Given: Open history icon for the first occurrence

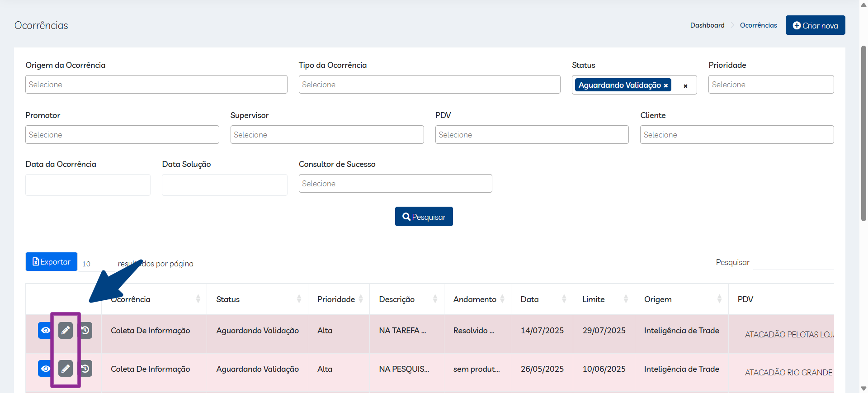Looking at the screenshot, I should (85, 331).
